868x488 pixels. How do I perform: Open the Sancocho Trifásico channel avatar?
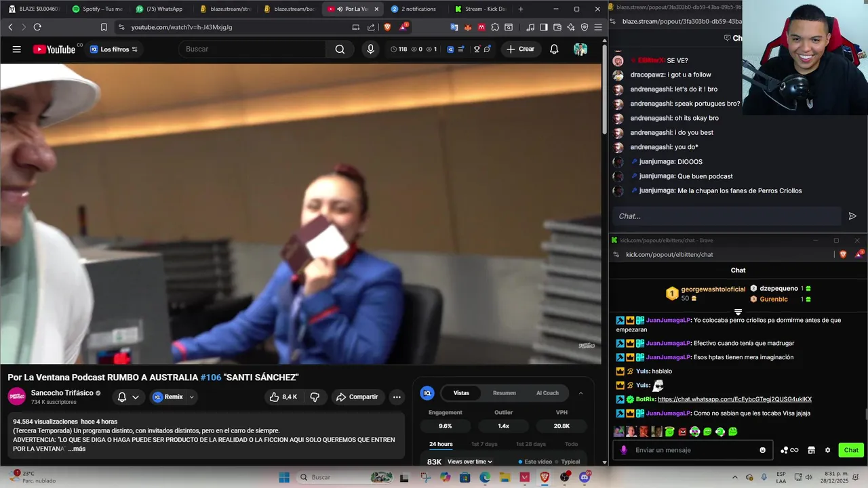(16, 396)
